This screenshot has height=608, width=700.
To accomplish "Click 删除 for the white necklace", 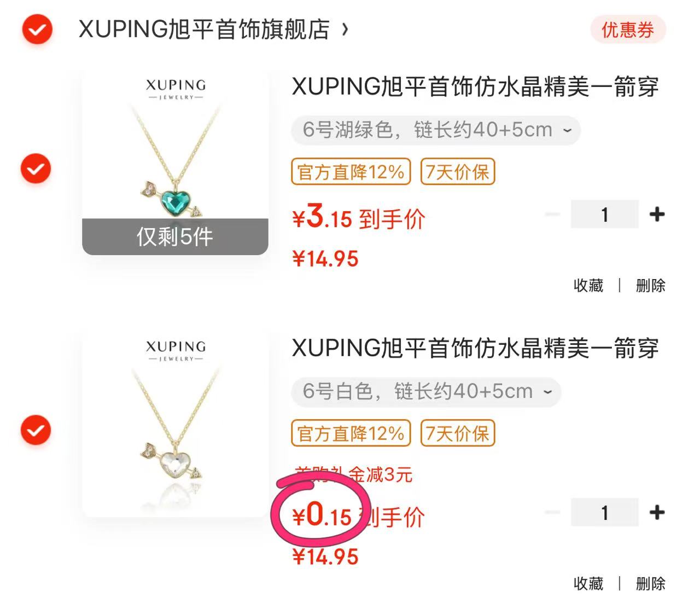I will [x=650, y=583].
